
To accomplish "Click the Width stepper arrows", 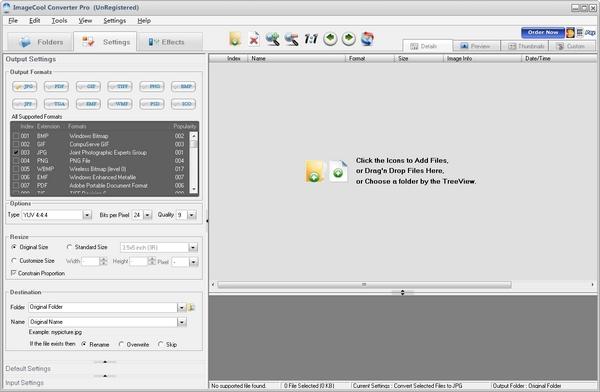I will coord(103,261).
